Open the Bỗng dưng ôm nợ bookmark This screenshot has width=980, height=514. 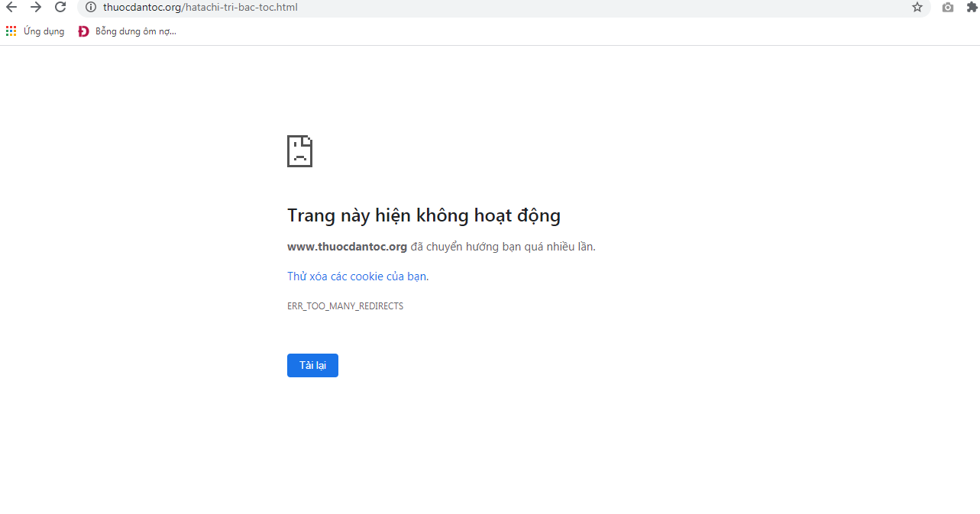[128, 31]
